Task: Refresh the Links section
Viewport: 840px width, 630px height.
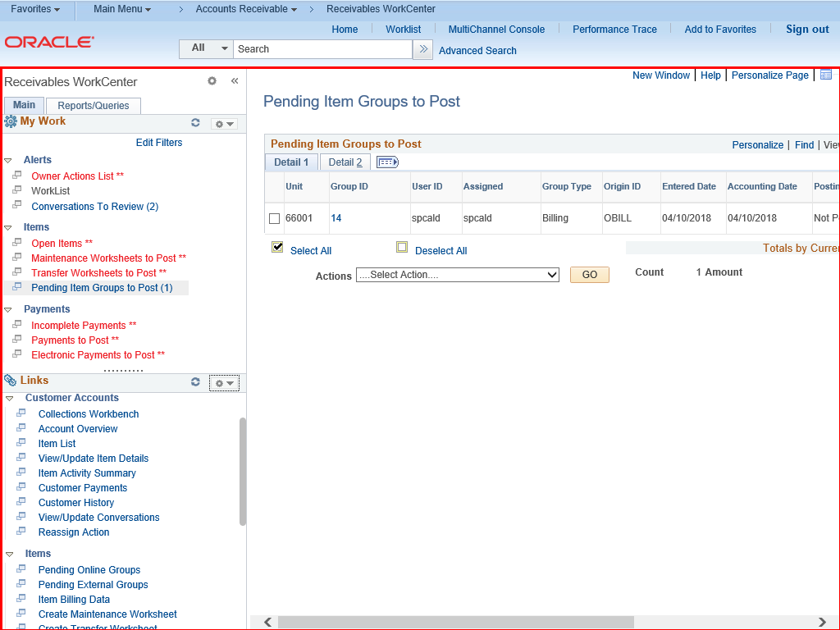Action: [195, 382]
